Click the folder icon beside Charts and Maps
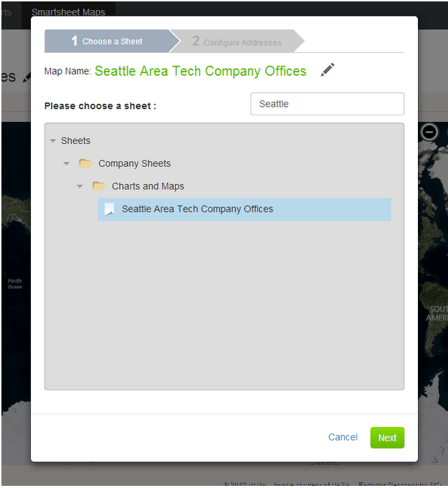Image resolution: width=448 pixels, height=488 pixels. coord(99,186)
